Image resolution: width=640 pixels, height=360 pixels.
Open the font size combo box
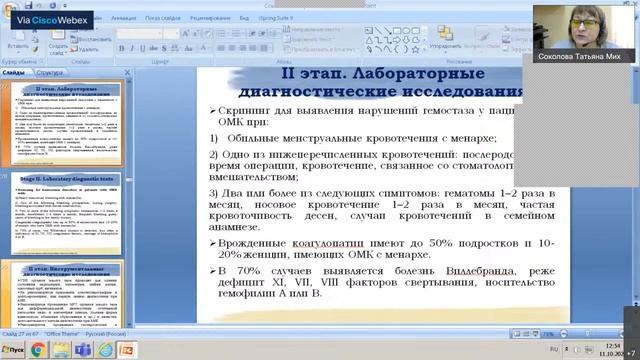click(x=171, y=33)
